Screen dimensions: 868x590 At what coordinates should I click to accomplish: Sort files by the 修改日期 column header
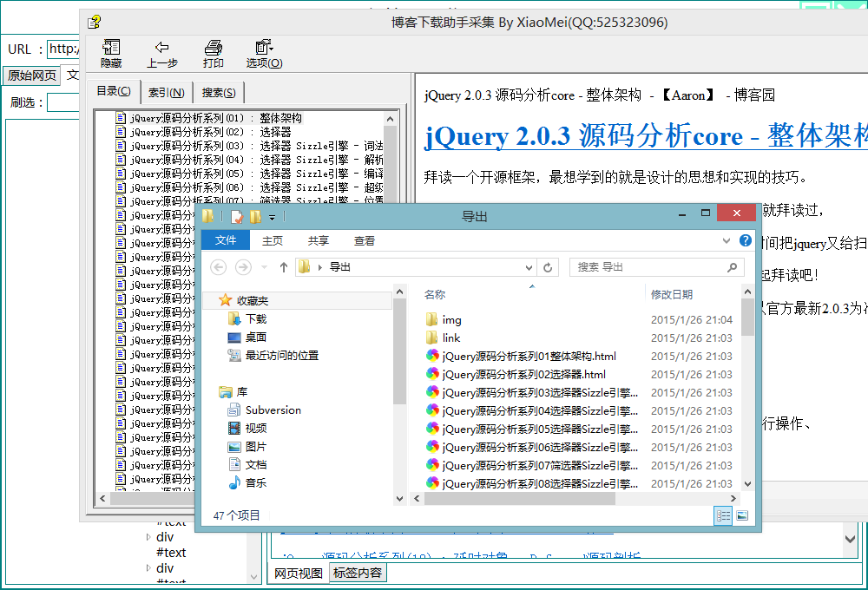click(672, 294)
